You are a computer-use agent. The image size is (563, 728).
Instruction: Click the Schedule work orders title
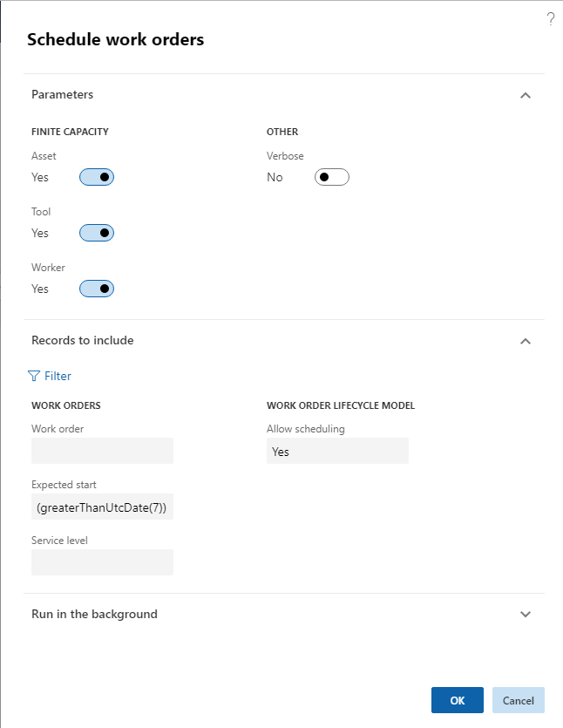(116, 39)
